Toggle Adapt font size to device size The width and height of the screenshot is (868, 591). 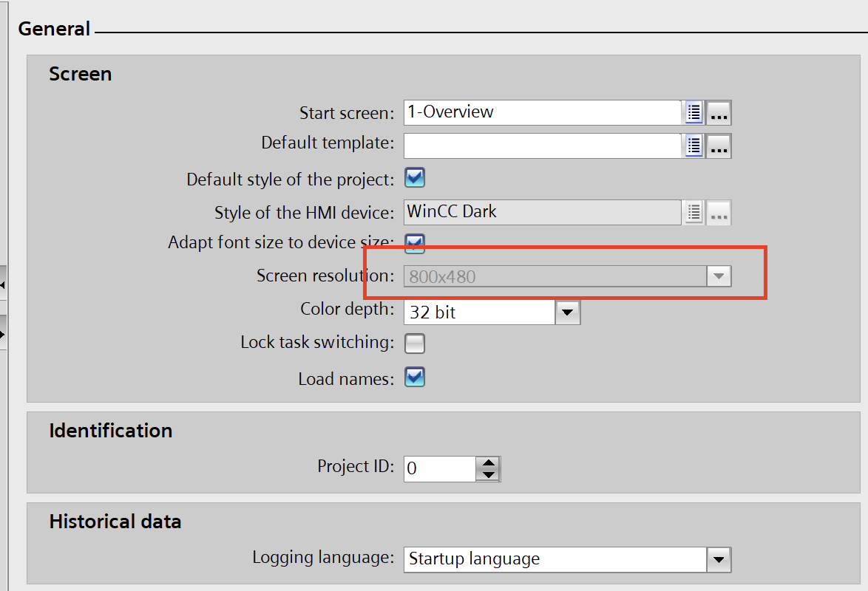point(415,243)
